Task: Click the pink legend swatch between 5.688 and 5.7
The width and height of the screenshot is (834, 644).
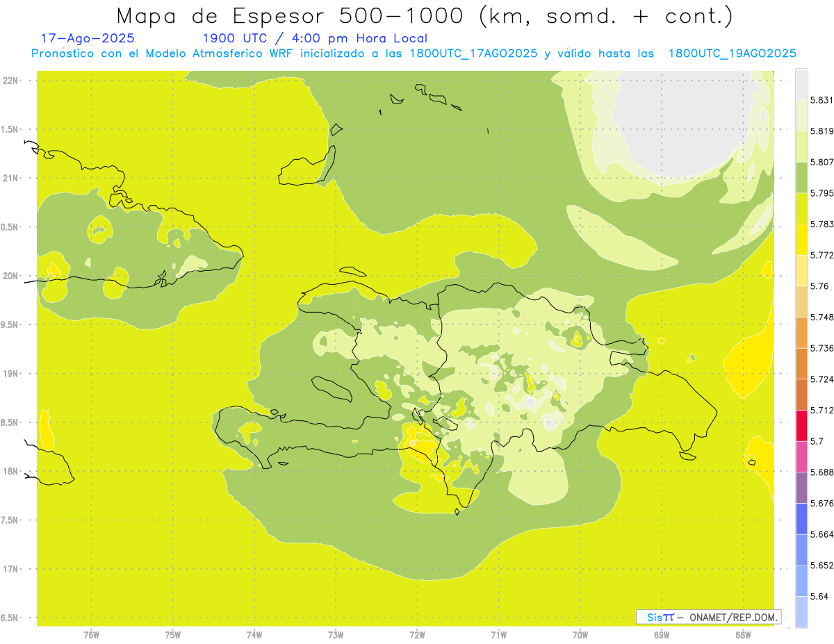Action: tap(801, 456)
